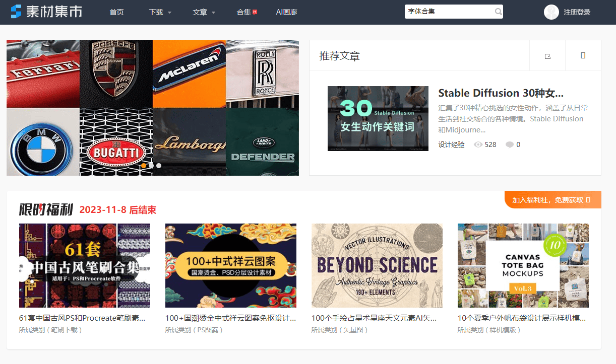Open the AI画廊 menu item
This screenshot has height=364, width=616.
click(286, 12)
